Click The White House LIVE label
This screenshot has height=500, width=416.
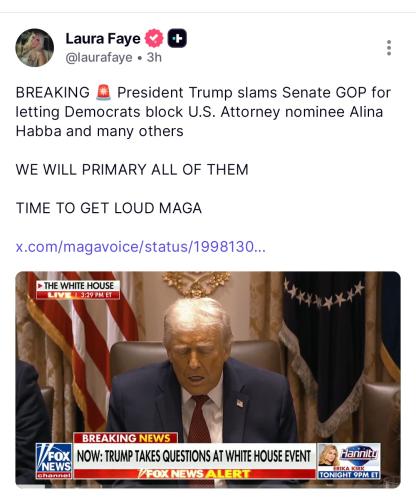[78, 290]
